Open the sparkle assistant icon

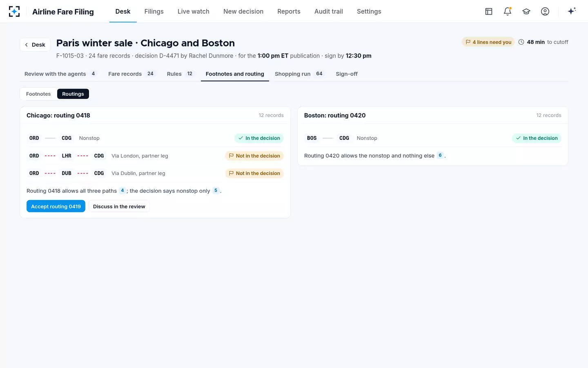tap(572, 11)
